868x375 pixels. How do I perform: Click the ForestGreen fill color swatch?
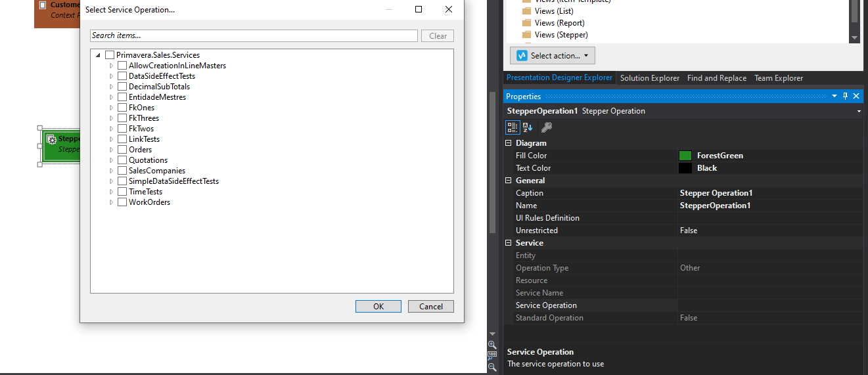[x=685, y=156]
